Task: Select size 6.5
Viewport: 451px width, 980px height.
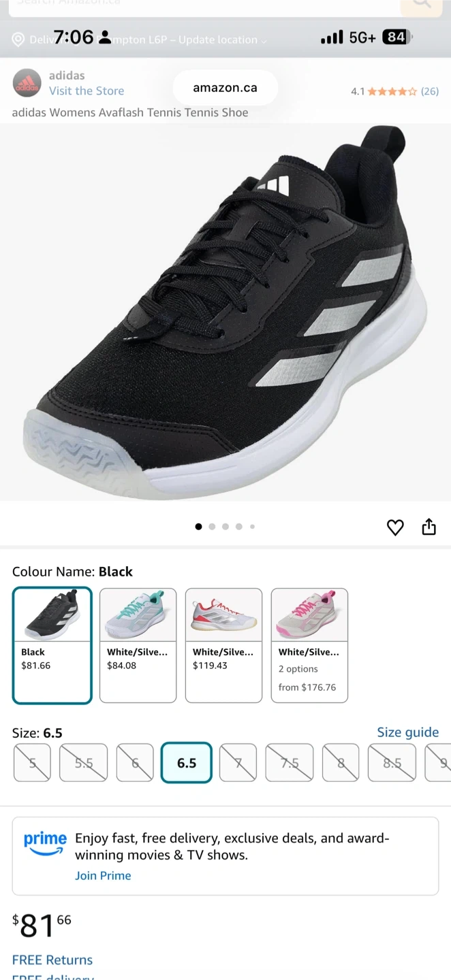Action: coord(187,763)
